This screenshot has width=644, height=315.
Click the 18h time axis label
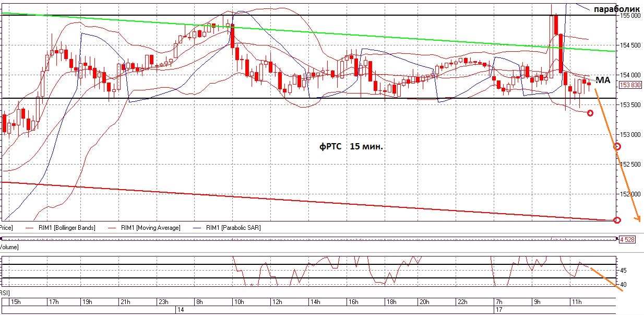point(392,302)
